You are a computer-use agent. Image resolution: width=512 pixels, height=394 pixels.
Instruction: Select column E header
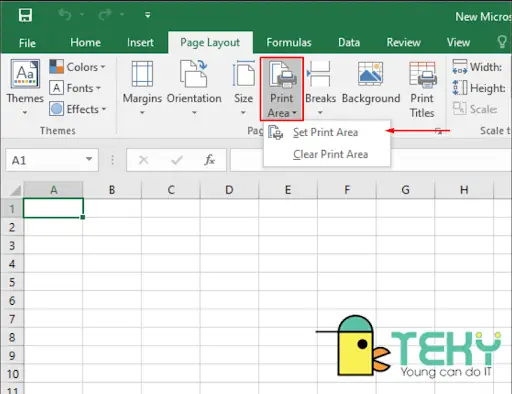coord(288,190)
